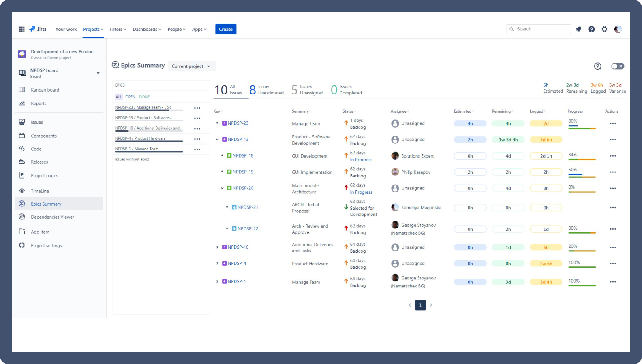
Task: Collapse the NPDSP-13 epic row
Action: click(217, 140)
